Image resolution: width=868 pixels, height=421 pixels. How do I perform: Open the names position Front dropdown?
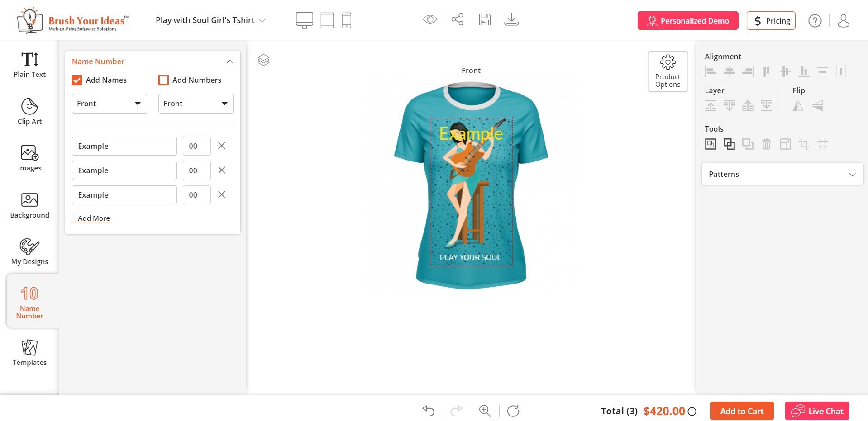[x=110, y=104]
